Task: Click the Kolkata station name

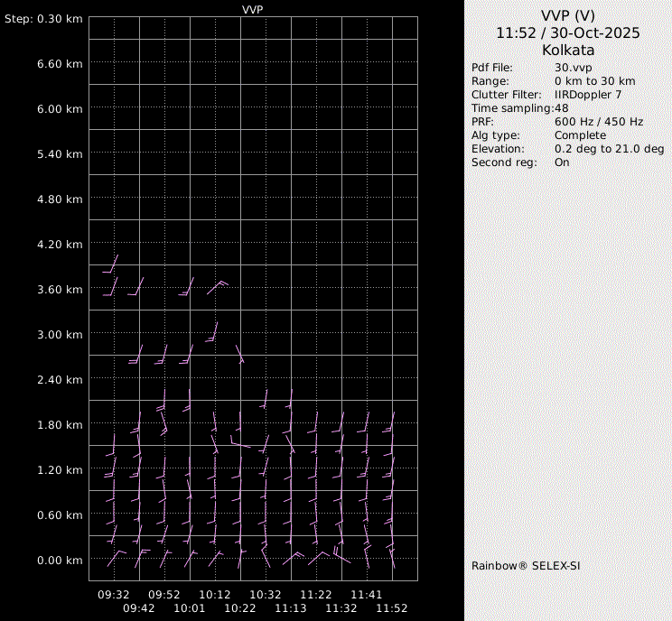Action: click(x=567, y=51)
